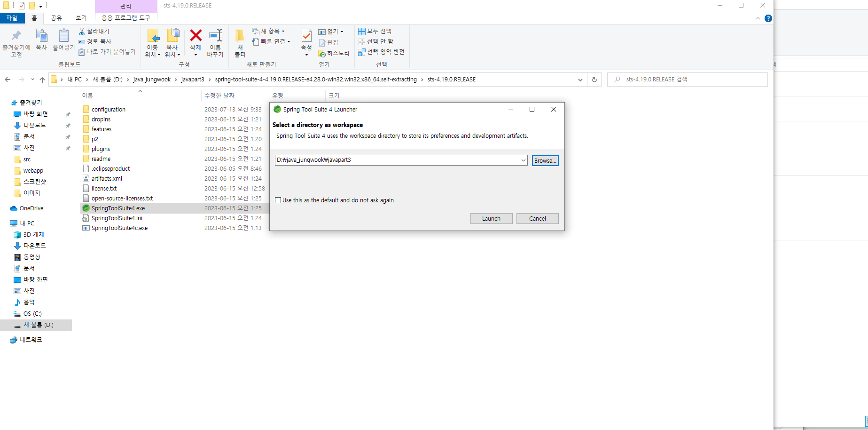Screen dimensions: 868x430
Task: Click the Edit icon in Open group
Action: click(x=322, y=42)
